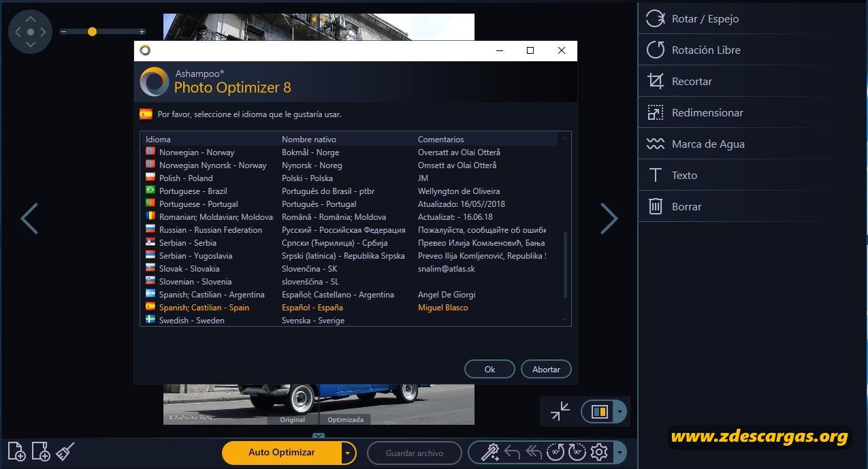The height and width of the screenshot is (469, 868).
Task: Select Portuguese - Brazil language
Action: 349,191
